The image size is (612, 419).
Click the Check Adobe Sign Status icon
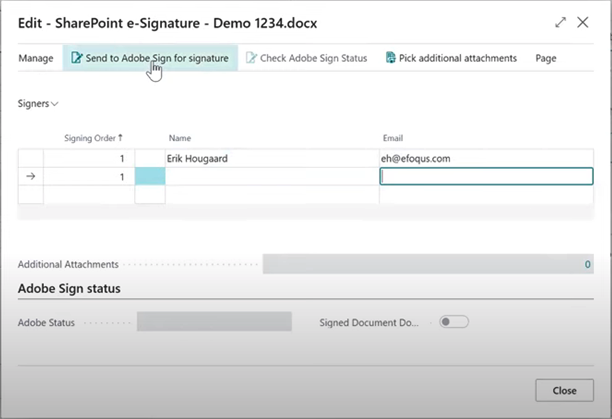[x=251, y=59]
